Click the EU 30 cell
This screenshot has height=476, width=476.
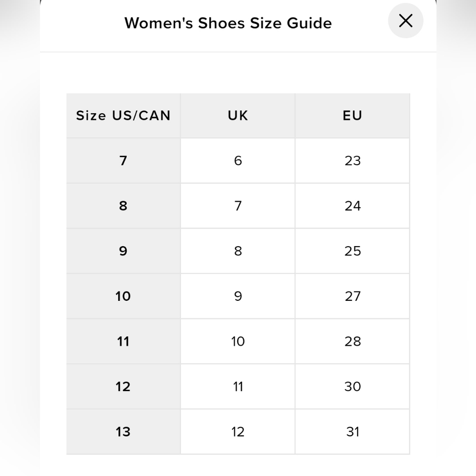pos(352,387)
